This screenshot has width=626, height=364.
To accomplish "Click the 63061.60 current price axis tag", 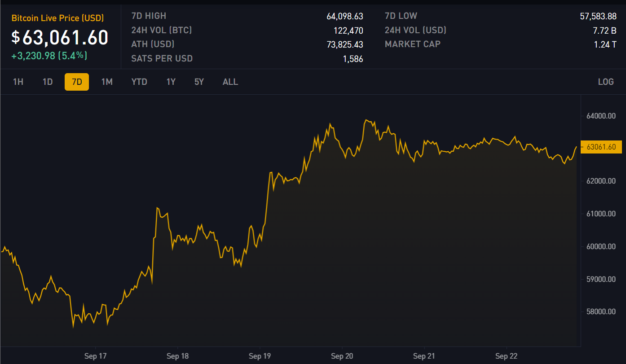I will (601, 147).
